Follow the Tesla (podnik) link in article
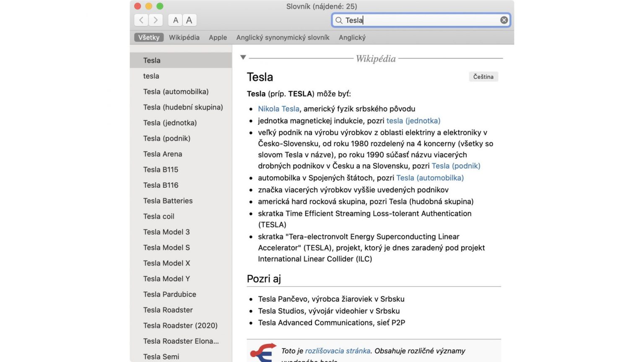 (456, 166)
